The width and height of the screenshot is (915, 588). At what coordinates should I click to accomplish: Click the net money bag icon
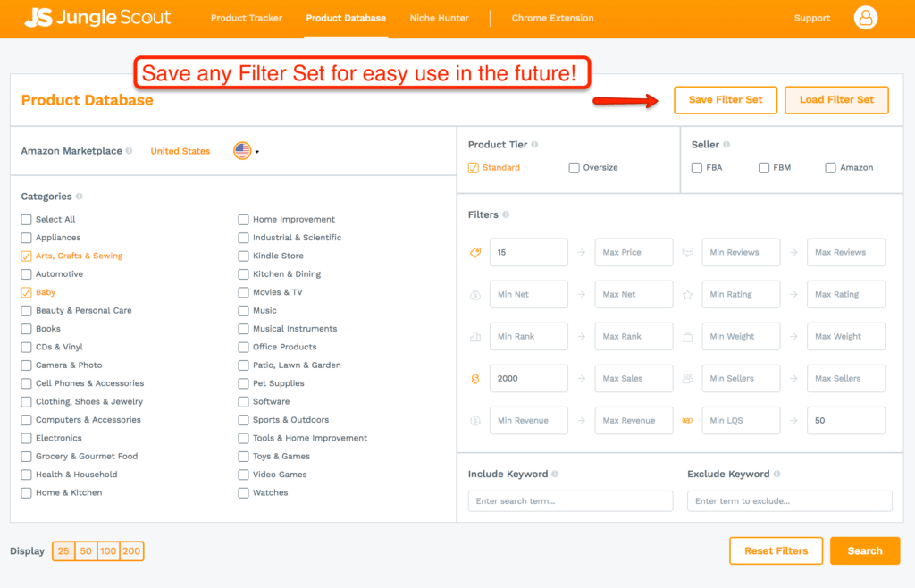[x=475, y=295]
